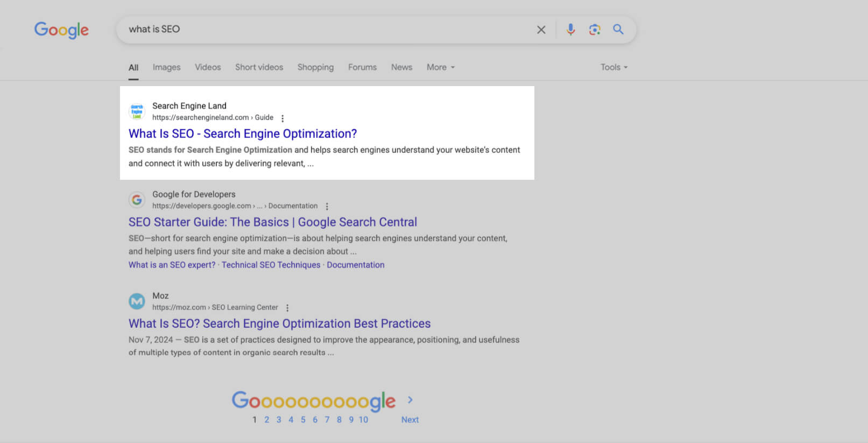
Task: Click the Google logo
Action: tap(61, 30)
